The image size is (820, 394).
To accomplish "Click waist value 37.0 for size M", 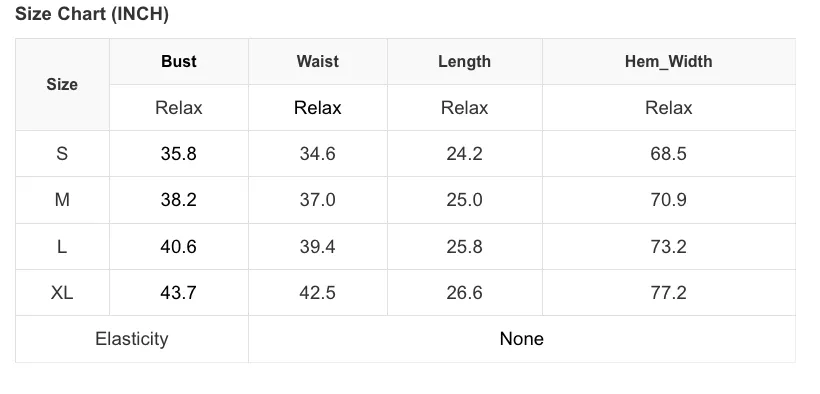I will coord(317,200).
